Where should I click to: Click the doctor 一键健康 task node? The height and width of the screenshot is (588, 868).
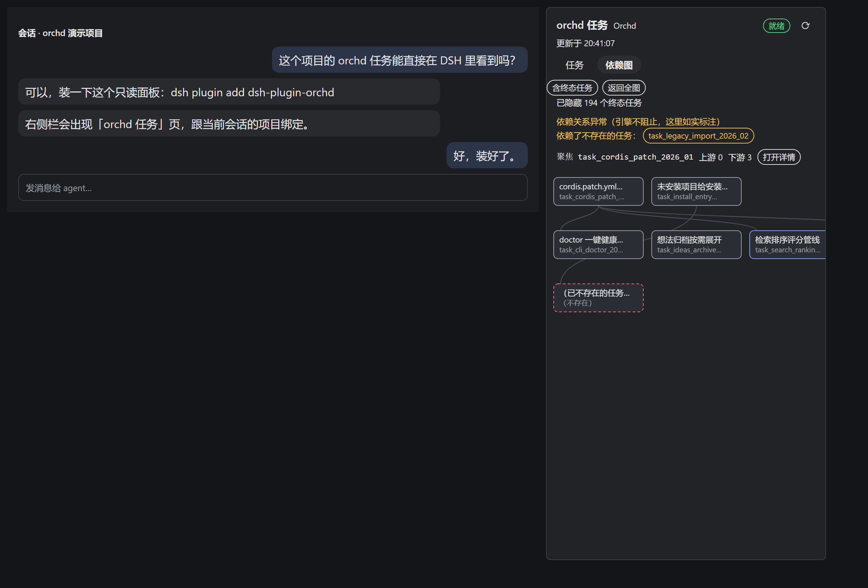(x=598, y=244)
